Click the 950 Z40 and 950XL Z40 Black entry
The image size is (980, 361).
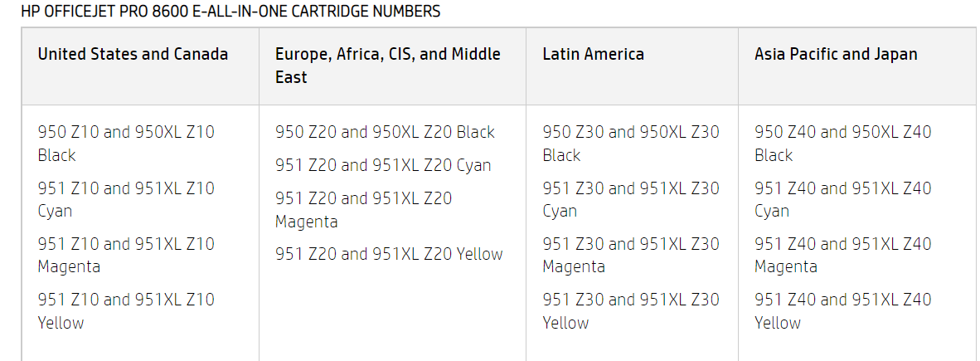[842, 144]
